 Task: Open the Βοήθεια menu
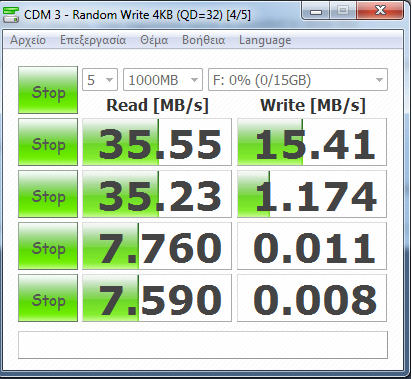pos(203,40)
